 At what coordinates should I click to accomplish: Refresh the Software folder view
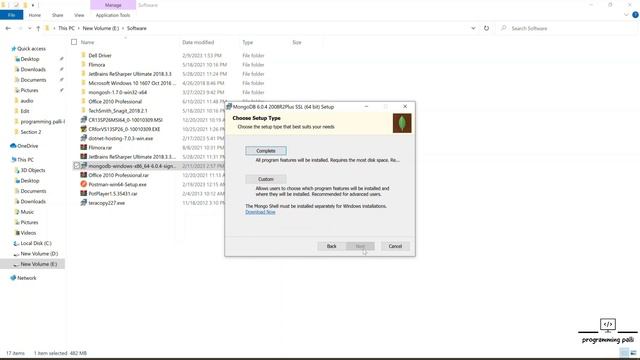pyautogui.click(x=486, y=28)
